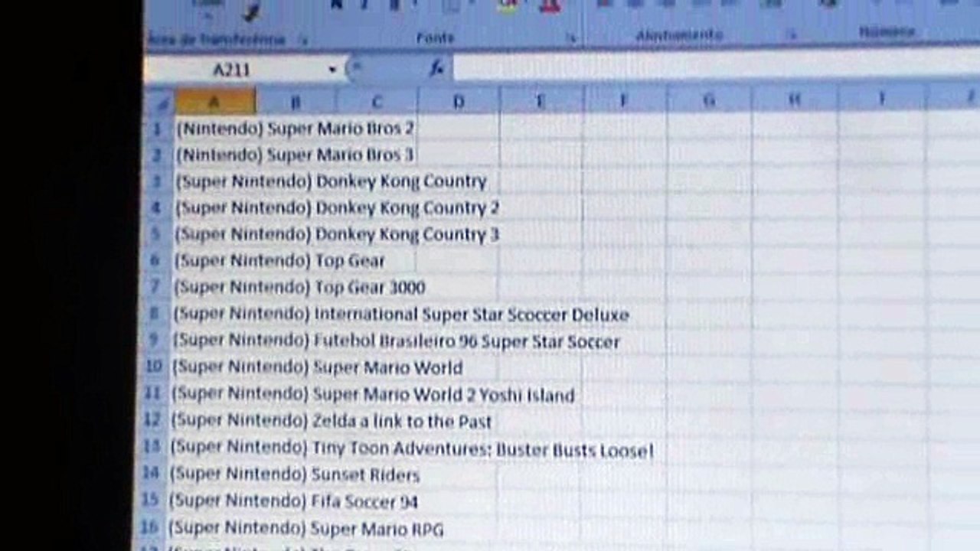Apply the red font color swatch
980x551 pixels.
548,6
